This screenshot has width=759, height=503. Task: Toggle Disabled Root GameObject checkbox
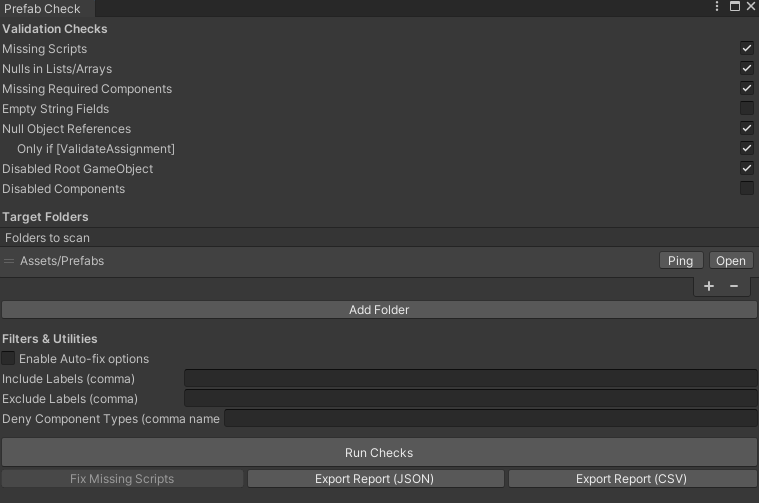point(747,168)
